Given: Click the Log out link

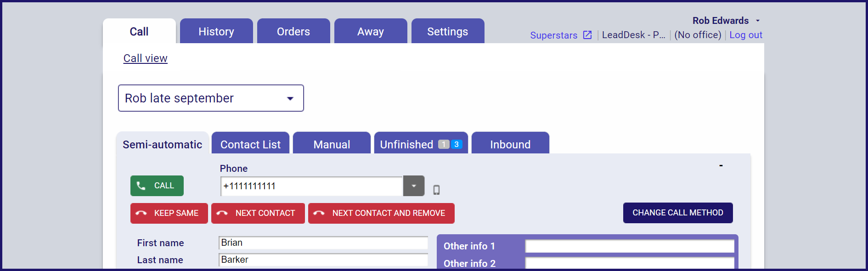Looking at the screenshot, I should [x=745, y=35].
